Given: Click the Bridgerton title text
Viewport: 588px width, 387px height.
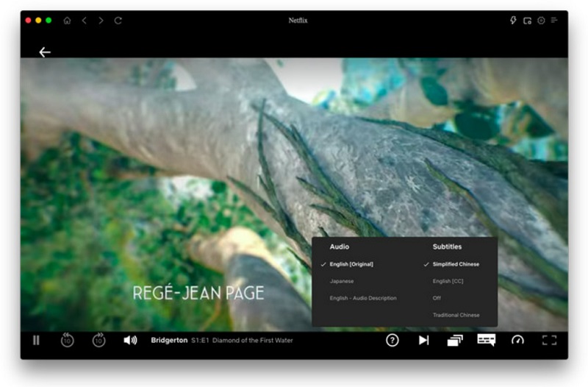Looking at the screenshot, I should (x=169, y=340).
